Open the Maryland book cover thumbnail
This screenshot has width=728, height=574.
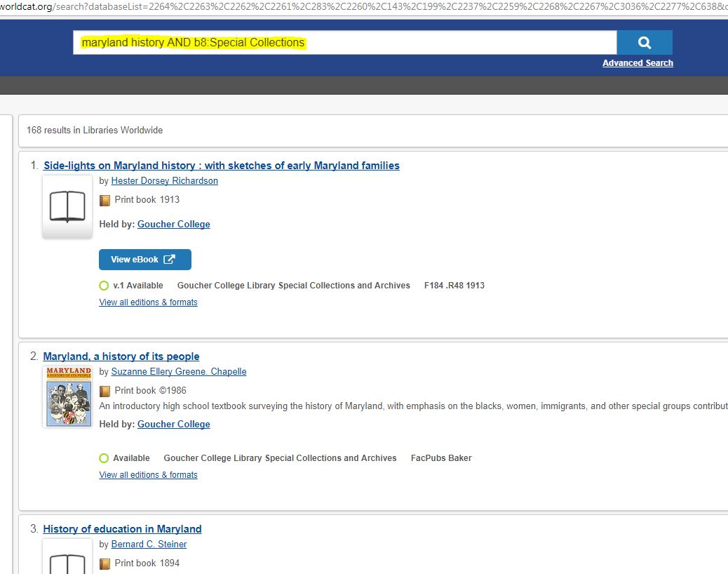click(x=68, y=396)
